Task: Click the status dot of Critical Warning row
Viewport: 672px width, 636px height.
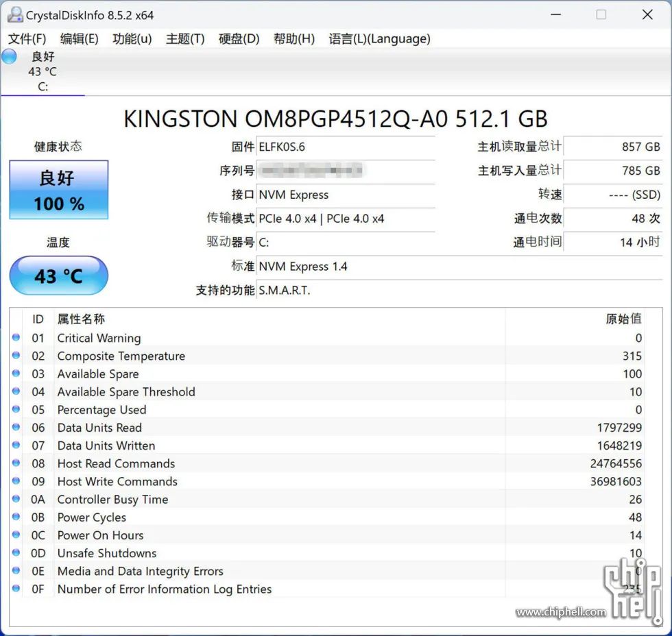Action: (x=16, y=337)
